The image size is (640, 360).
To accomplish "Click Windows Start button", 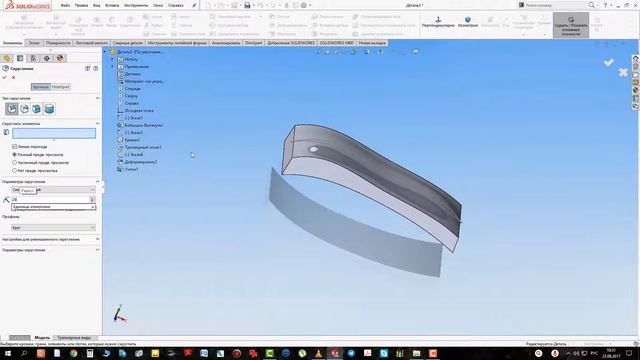I will (7, 353).
